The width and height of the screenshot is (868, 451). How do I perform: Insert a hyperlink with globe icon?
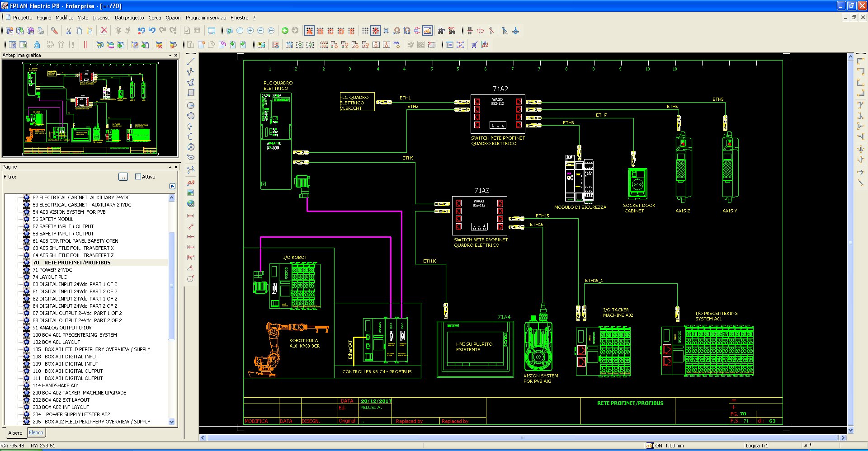pos(191,203)
